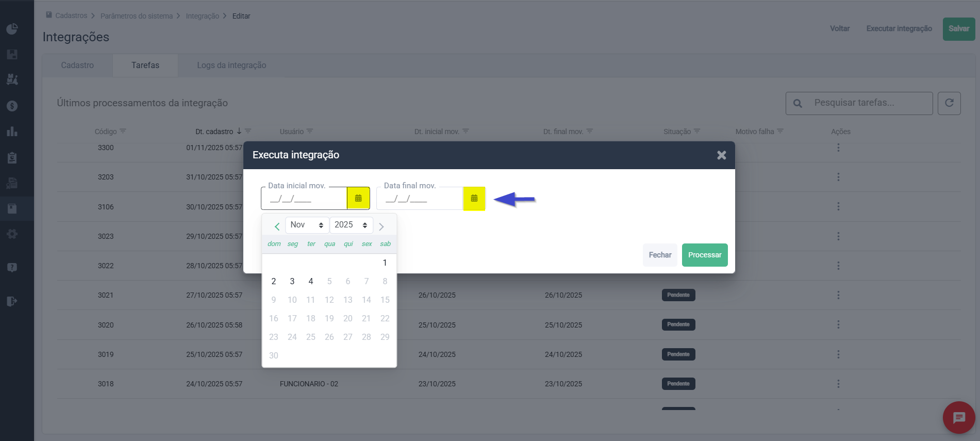Close the Executa integração dialog
This screenshot has width=980, height=441.
[x=721, y=155]
